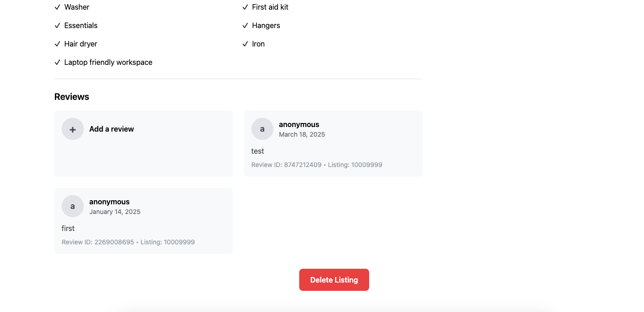
Task: Select the anonymous name on March review
Action: [x=299, y=124]
